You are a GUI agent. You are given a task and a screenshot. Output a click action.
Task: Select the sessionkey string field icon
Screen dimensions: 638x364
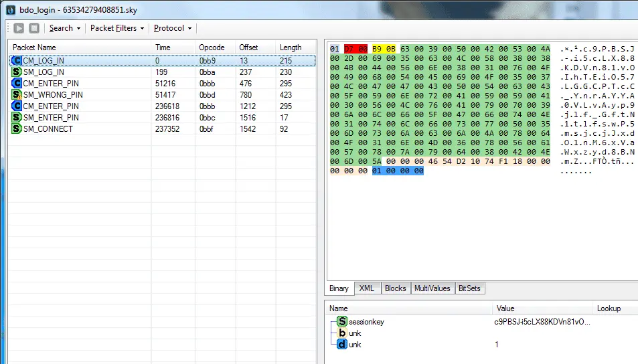pos(342,321)
